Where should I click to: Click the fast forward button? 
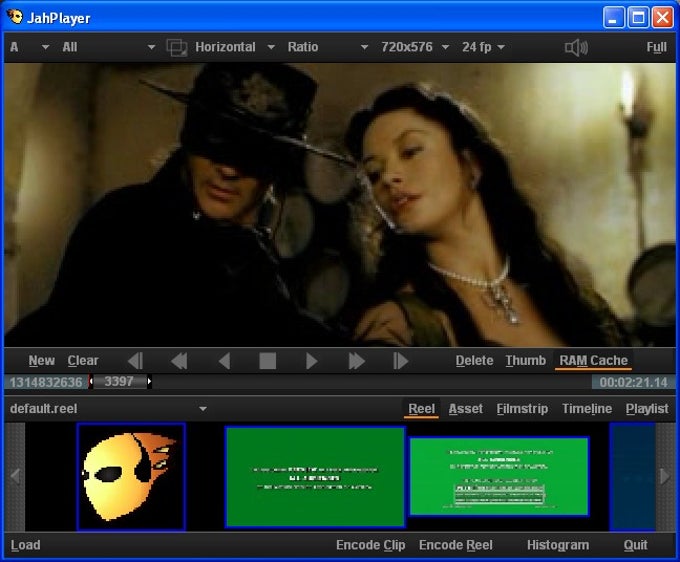click(356, 361)
